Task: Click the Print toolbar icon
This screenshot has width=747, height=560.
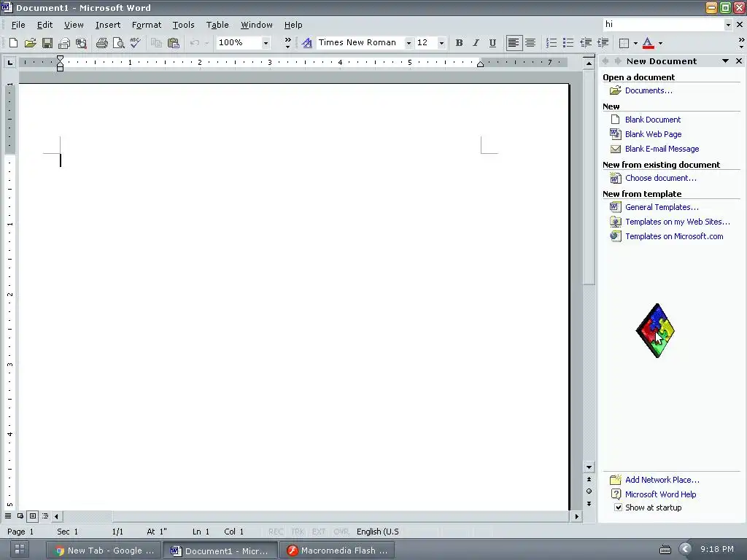Action: click(x=101, y=43)
